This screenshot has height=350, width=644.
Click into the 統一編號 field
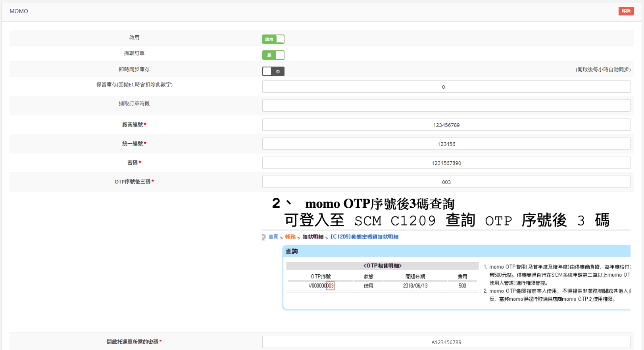[x=446, y=144]
